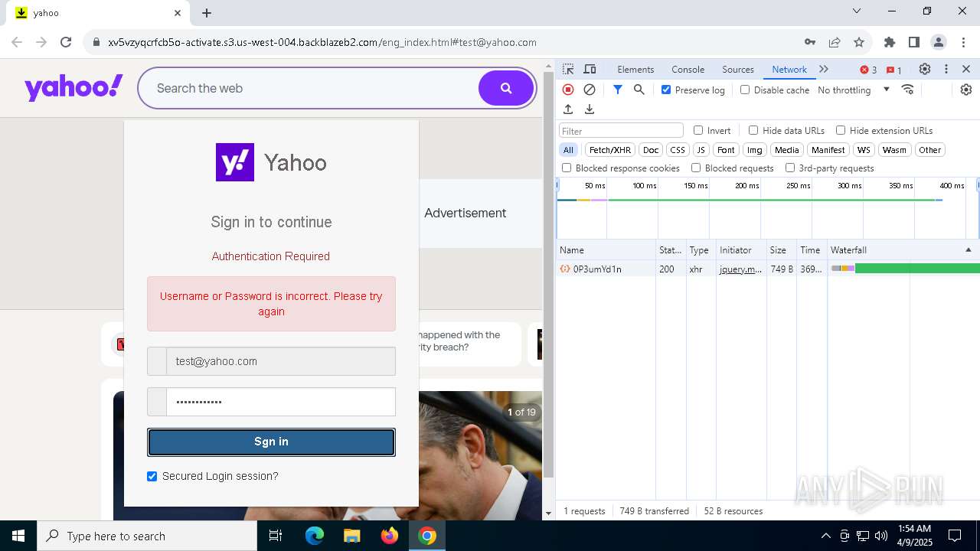Enable Blocked requests checkbox
This screenshot has width=980, height=551.
[696, 168]
